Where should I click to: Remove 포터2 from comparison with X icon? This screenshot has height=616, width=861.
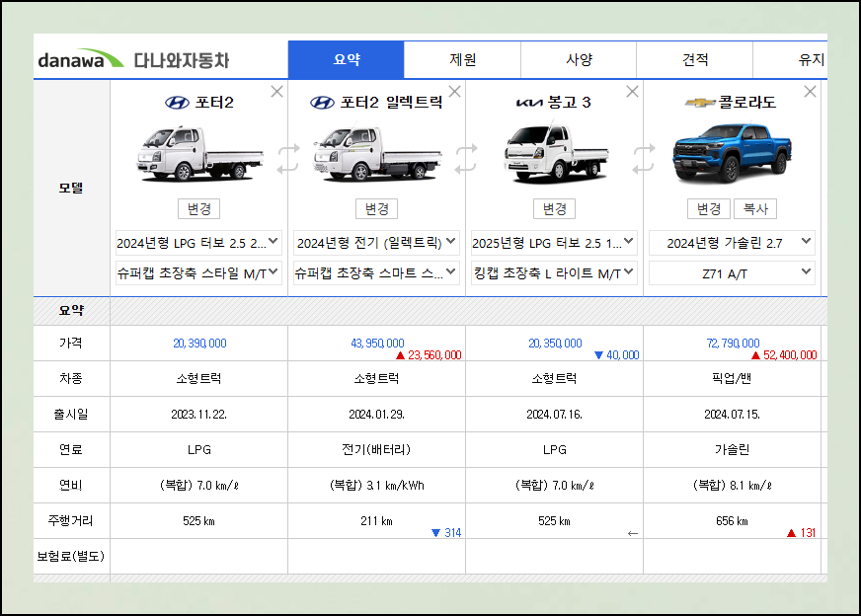(x=276, y=92)
